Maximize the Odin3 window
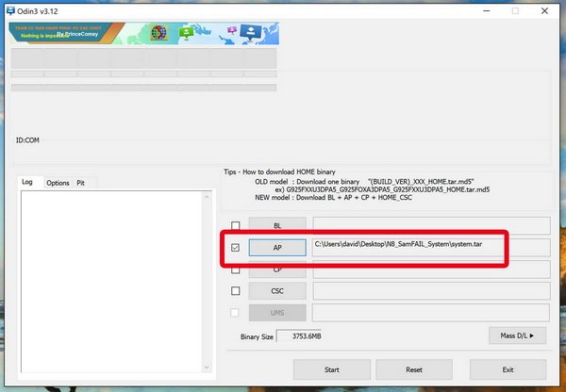Screen dimensions: 566x392 515,10
